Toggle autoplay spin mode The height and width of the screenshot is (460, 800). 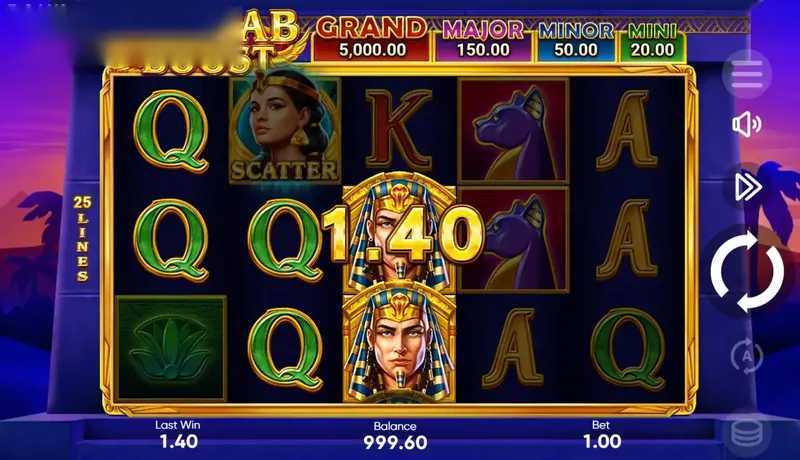point(747,356)
